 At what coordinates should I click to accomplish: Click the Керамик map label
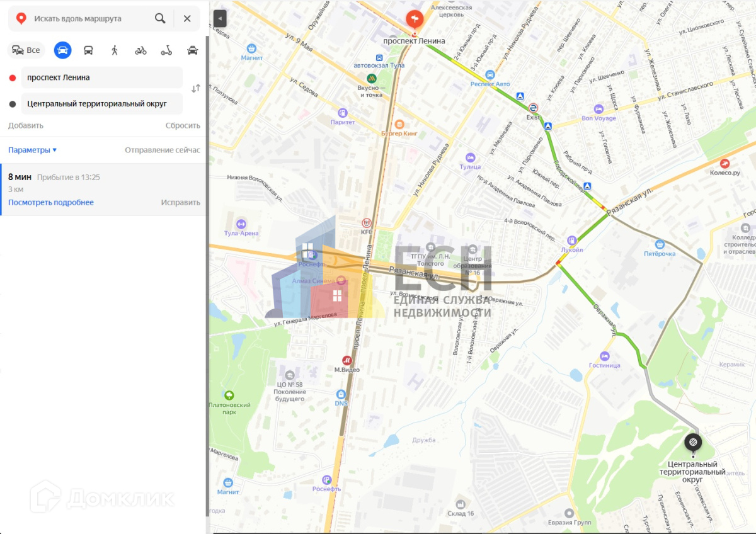(731, 365)
